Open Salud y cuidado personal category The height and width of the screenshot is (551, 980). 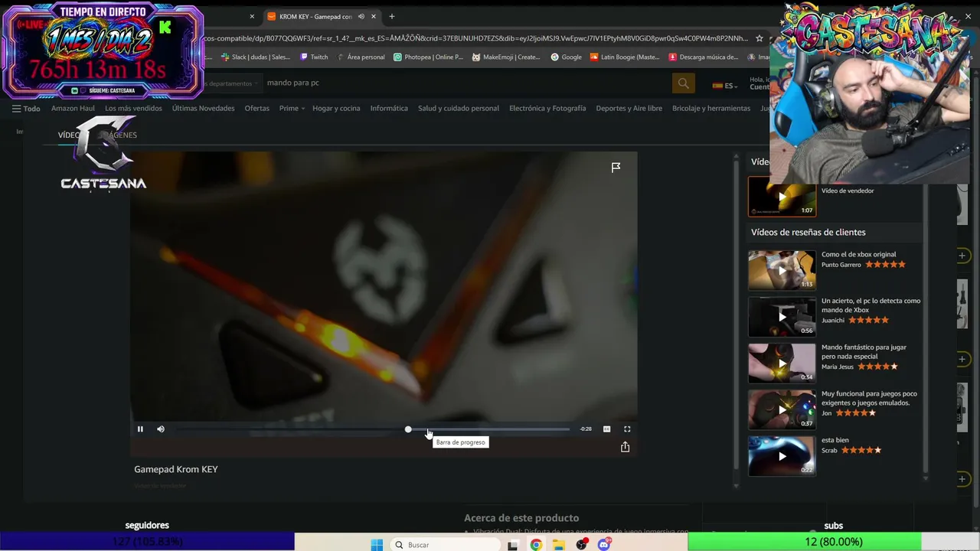tap(459, 109)
